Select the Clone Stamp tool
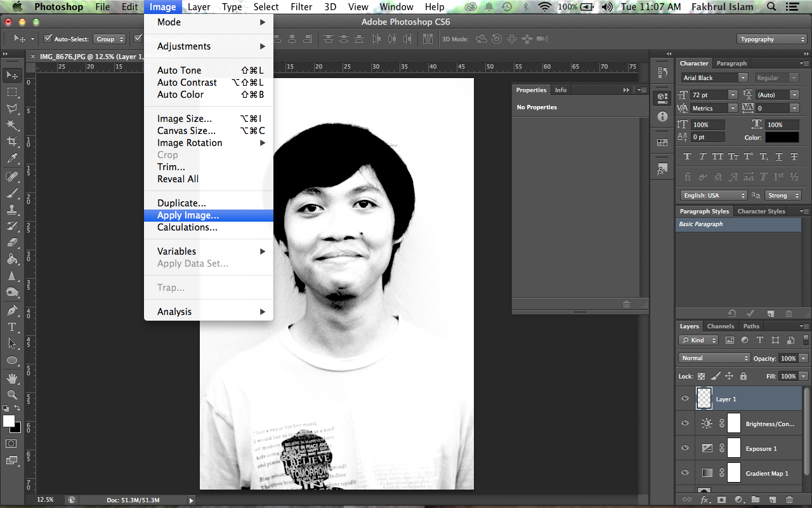812x508 pixels. click(12, 210)
